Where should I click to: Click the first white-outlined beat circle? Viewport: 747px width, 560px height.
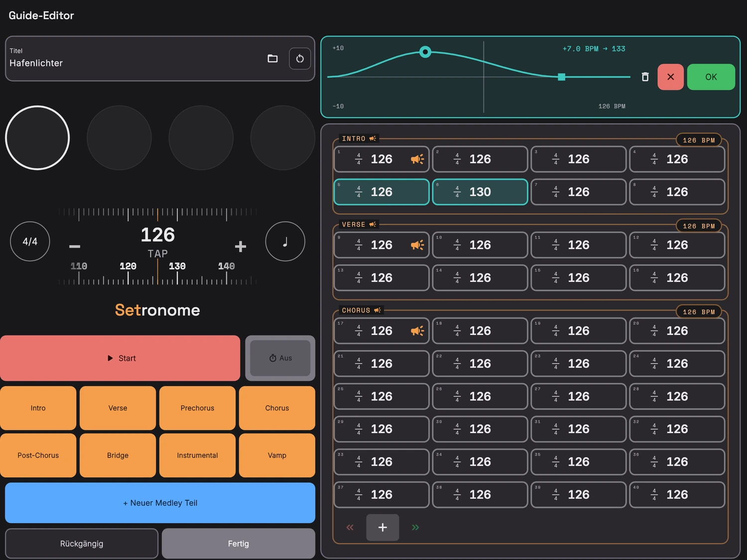coord(37,138)
